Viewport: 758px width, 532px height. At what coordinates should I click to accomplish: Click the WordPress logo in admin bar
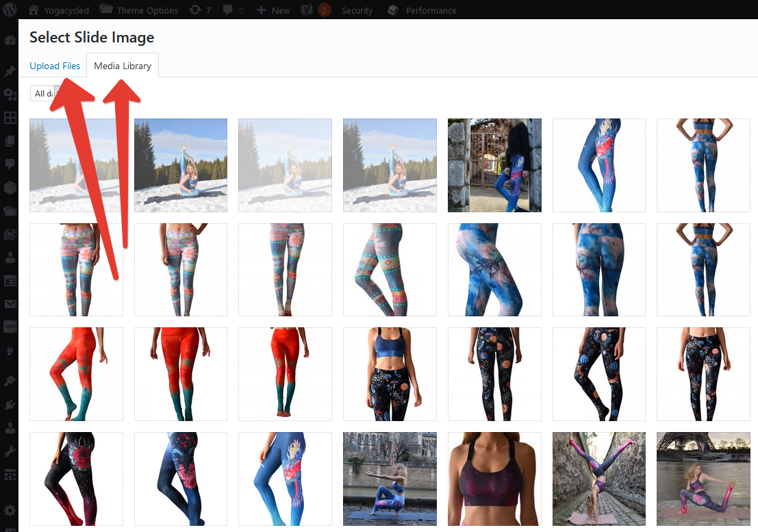(10, 10)
